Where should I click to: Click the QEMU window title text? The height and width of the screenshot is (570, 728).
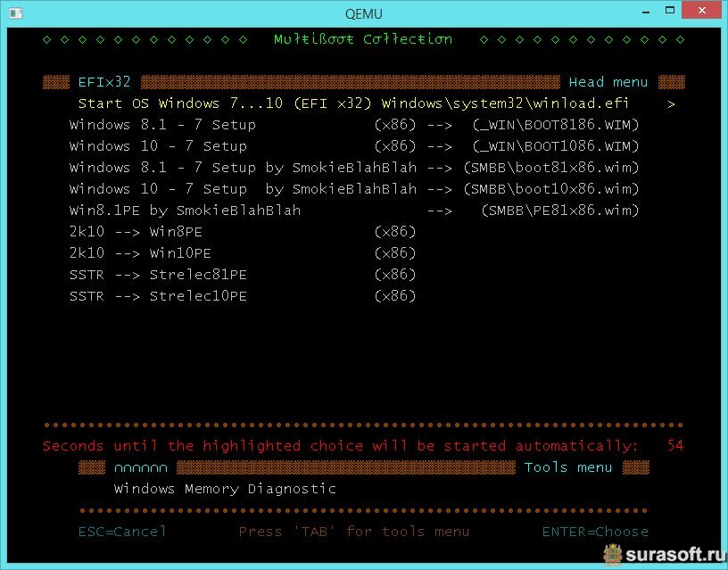click(x=363, y=13)
